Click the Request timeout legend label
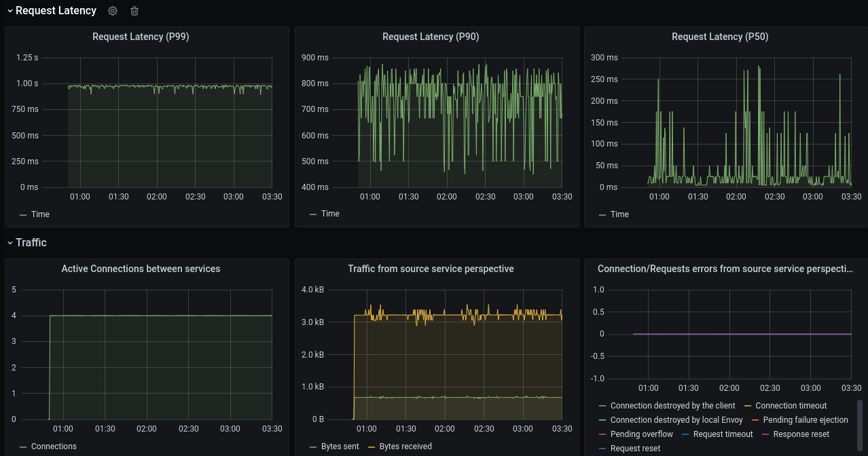The height and width of the screenshot is (456, 868). pos(723,434)
